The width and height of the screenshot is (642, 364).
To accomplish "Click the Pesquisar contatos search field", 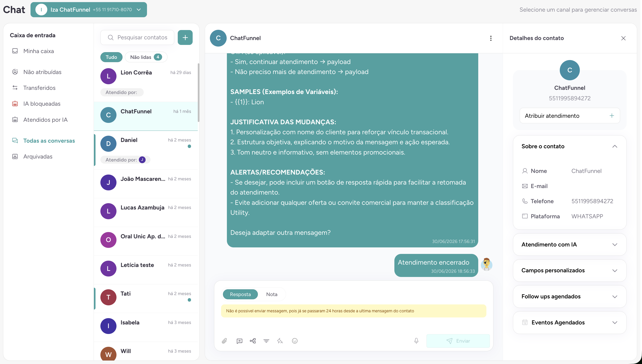I will click(x=137, y=37).
